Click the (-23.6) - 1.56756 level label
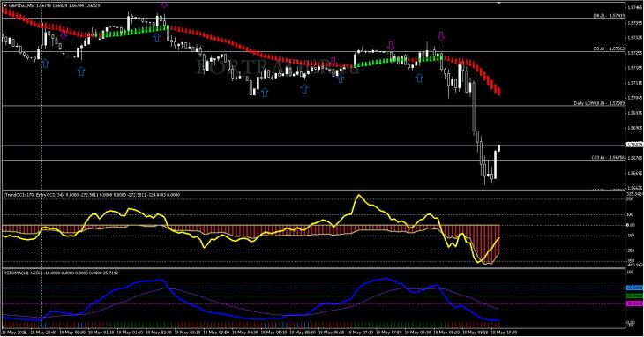Screen dimensions: 644x337 609,158
